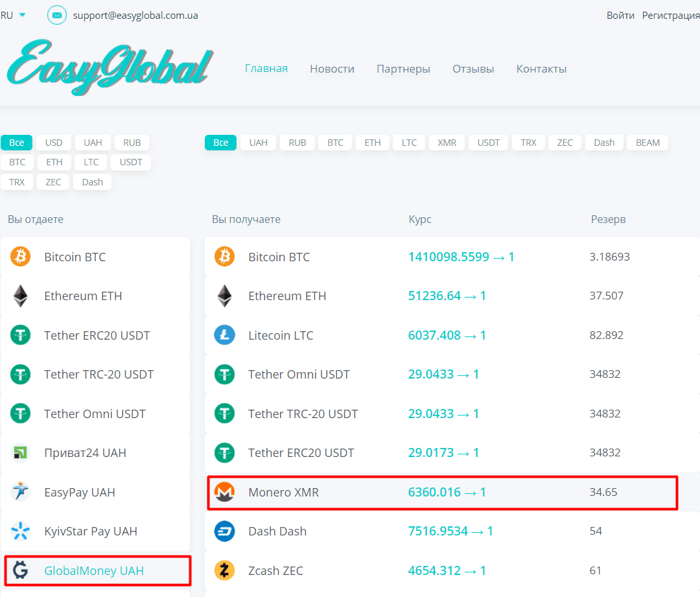The width and height of the screenshot is (700, 597).
Task: Toggle the TRX filter in the give currency group
Action: tap(17, 181)
